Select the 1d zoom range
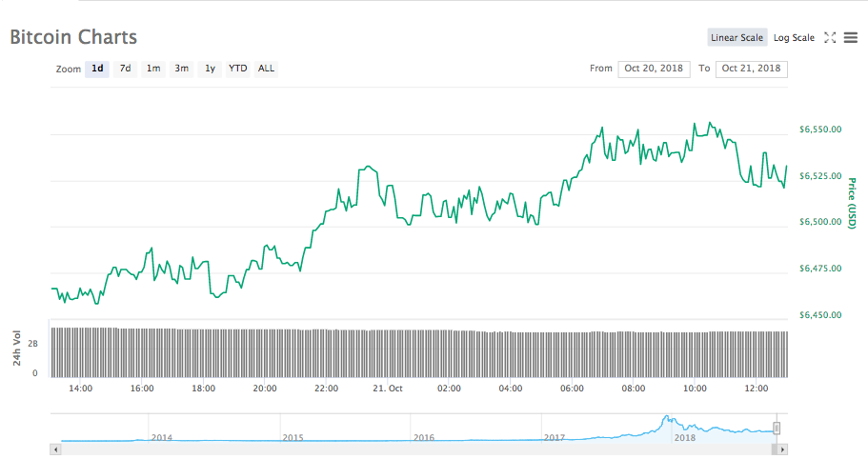Image resolution: width=868 pixels, height=459 pixels. pos(97,69)
